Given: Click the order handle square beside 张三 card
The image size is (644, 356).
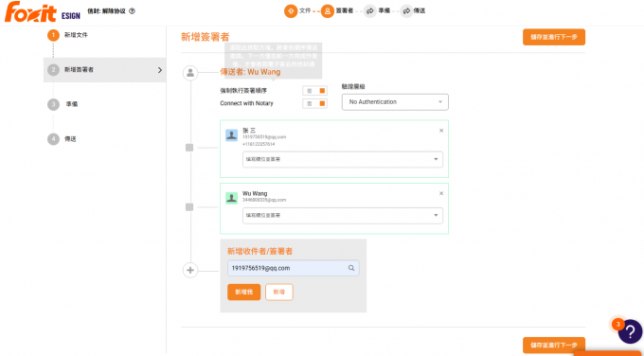Looking at the screenshot, I should (x=189, y=148).
